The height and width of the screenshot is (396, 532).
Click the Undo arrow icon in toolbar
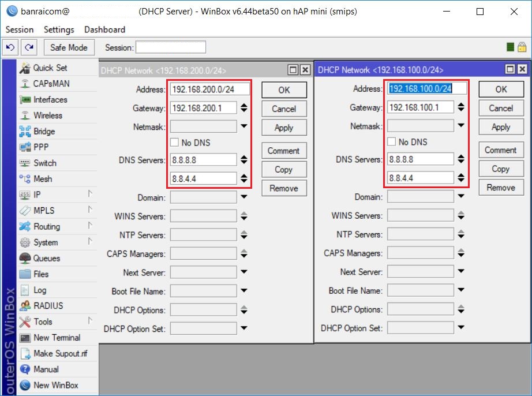(x=10, y=47)
